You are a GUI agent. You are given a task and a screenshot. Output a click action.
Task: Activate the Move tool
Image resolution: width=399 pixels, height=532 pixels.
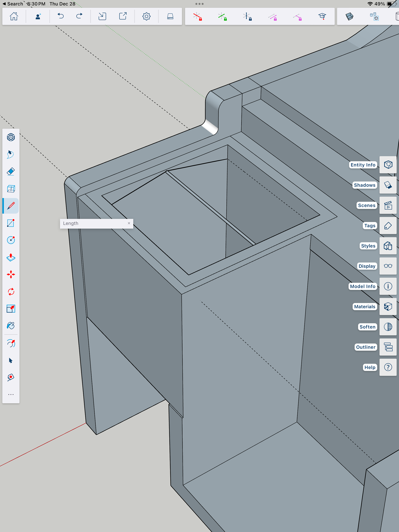pos(11,274)
